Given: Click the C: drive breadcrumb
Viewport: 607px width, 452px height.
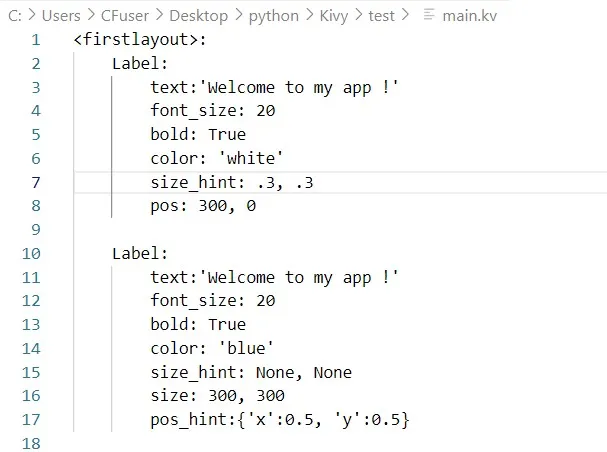Looking at the screenshot, I should (x=14, y=16).
